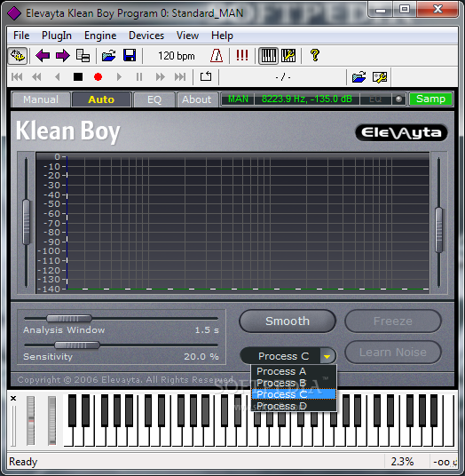465x476 pixels.
Task: Open the Engine menu
Action: pos(100,36)
